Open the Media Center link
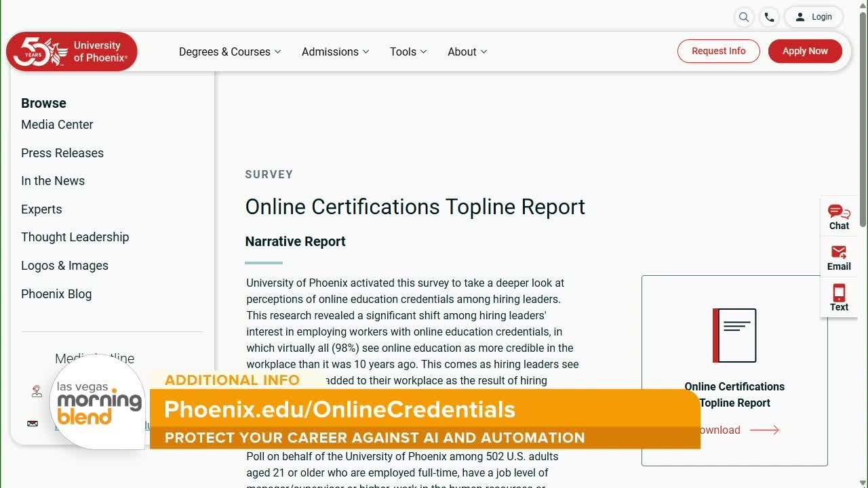The width and height of the screenshot is (868, 488). pos(57,125)
